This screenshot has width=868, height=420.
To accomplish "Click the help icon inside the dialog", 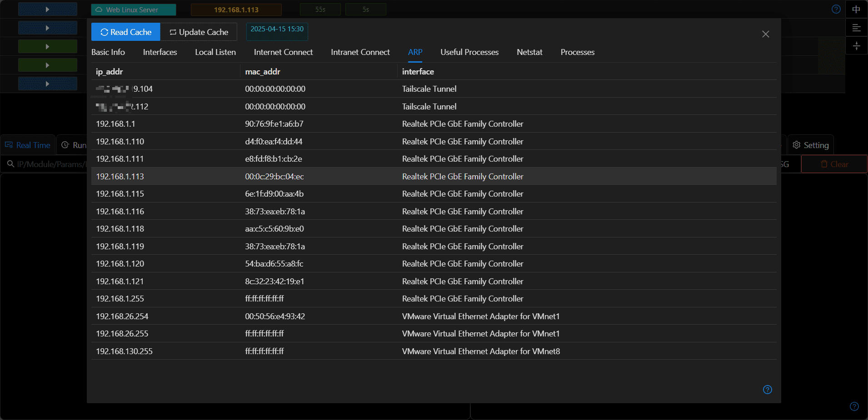I will pyautogui.click(x=768, y=390).
